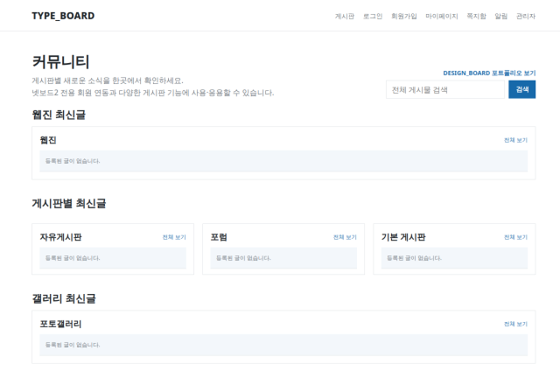The height and width of the screenshot is (392, 560).
Task: Open the 회원가입 page
Action: click(x=404, y=16)
